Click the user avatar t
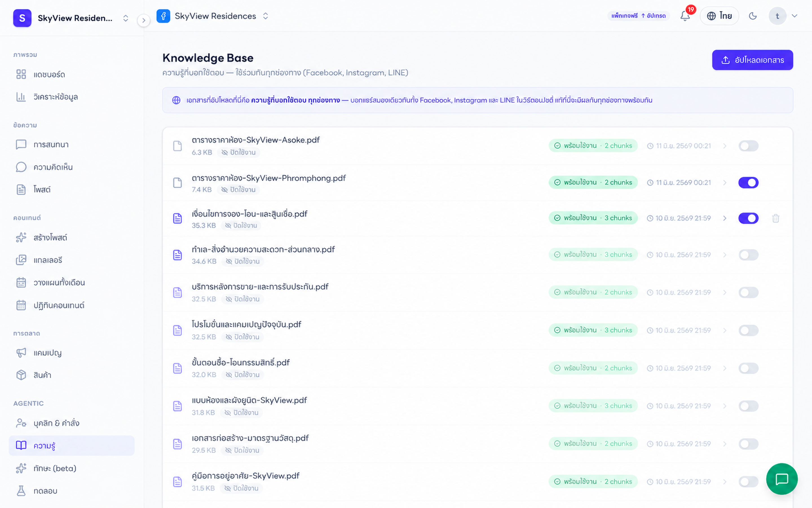Viewport: 812px width, 508px height. coord(777,16)
